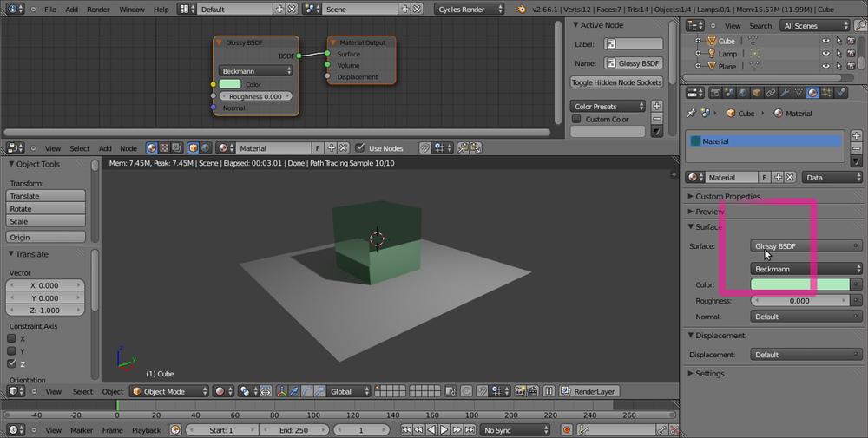The width and height of the screenshot is (868, 438).
Task: Open the Window menu in top bar
Action: click(132, 9)
